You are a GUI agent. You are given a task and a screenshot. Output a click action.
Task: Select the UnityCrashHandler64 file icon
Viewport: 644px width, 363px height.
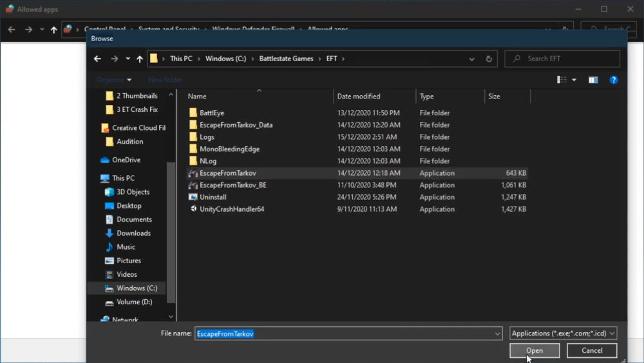(193, 209)
